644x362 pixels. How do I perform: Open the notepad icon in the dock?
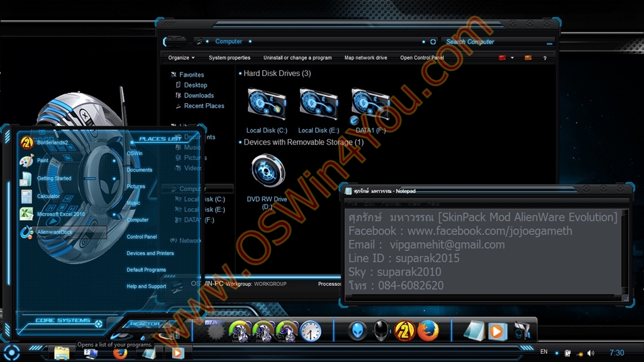click(474, 331)
